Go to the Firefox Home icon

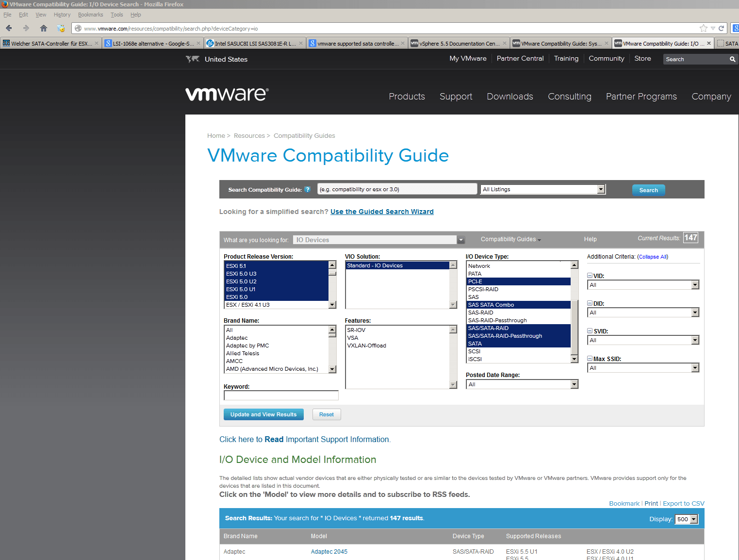[x=44, y=28]
